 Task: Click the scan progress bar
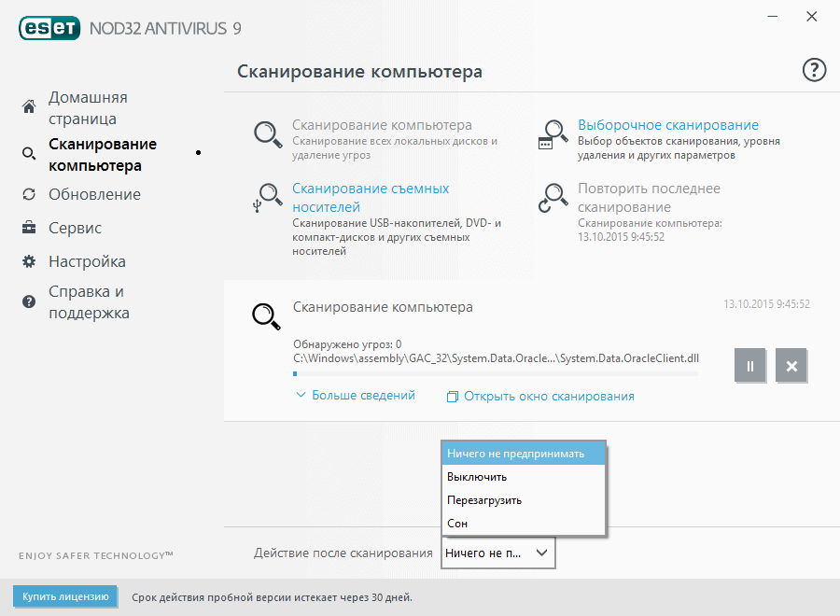495,373
